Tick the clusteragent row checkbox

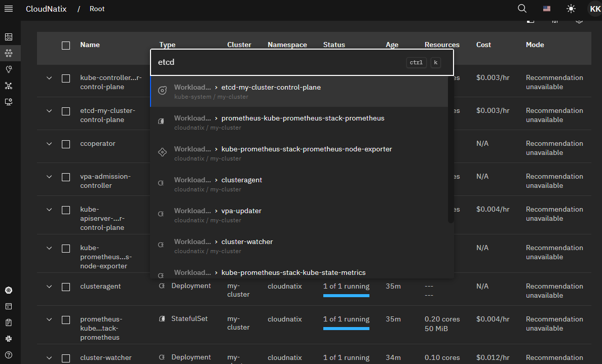pyautogui.click(x=66, y=287)
